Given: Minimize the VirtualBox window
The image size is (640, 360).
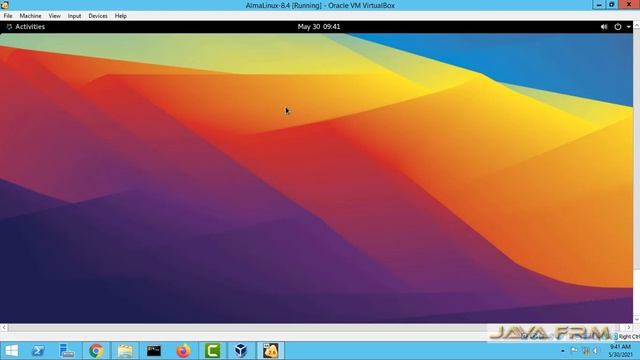Looking at the screenshot, I should [599, 5].
